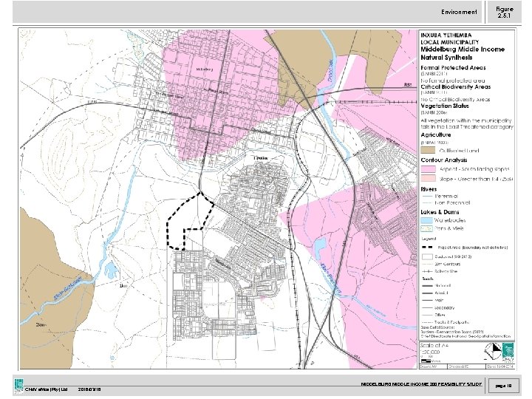This screenshot has height=399, width=532.
Task: Click the 'INXUBA YETHEMBA' title line
Action: [446, 35]
